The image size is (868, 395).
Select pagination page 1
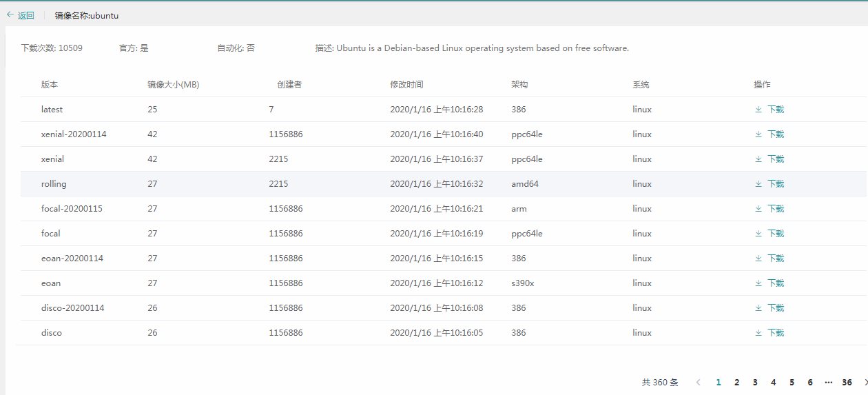tap(719, 382)
